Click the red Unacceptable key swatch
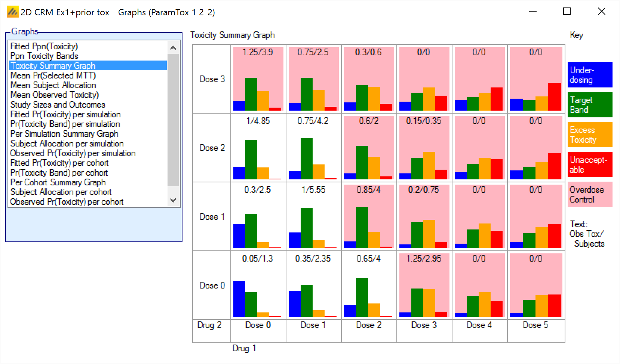Image resolution: width=620 pixels, height=364 pixels. pyautogui.click(x=590, y=164)
